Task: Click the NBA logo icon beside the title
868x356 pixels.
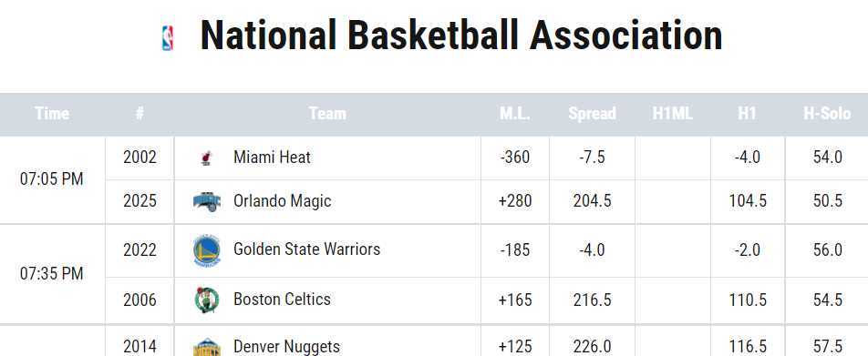Action: (x=167, y=38)
